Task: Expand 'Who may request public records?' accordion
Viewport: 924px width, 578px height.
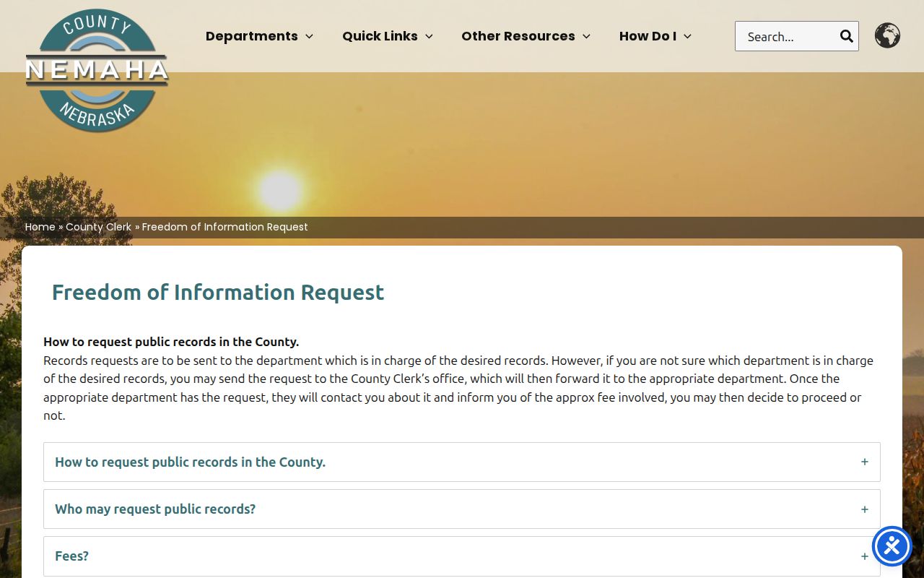Action: (x=462, y=509)
